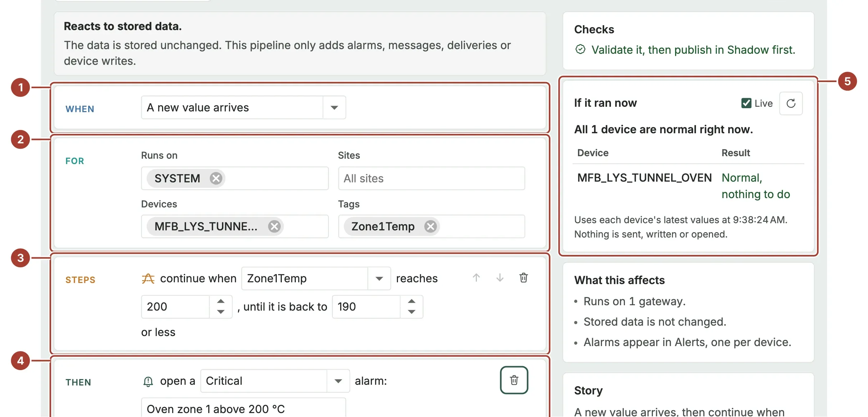The width and height of the screenshot is (868, 417).
Task: Click the validate check circle icon
Action: (580, 49)
